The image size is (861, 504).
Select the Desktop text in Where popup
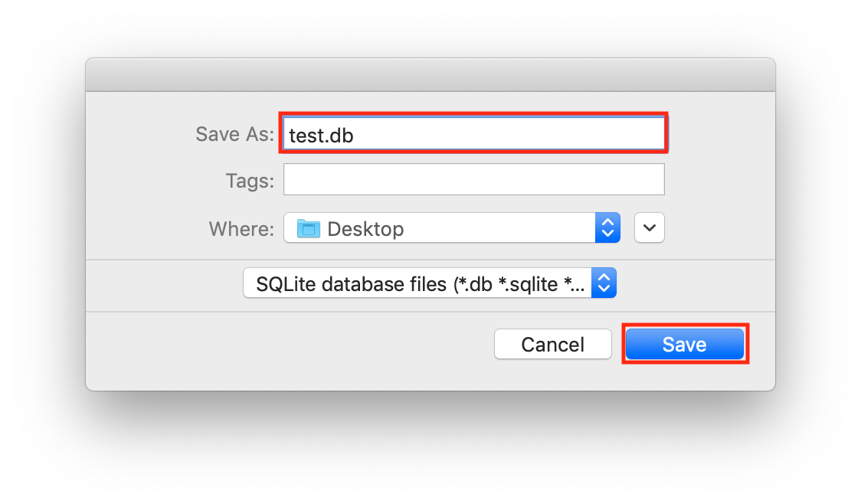365,229
